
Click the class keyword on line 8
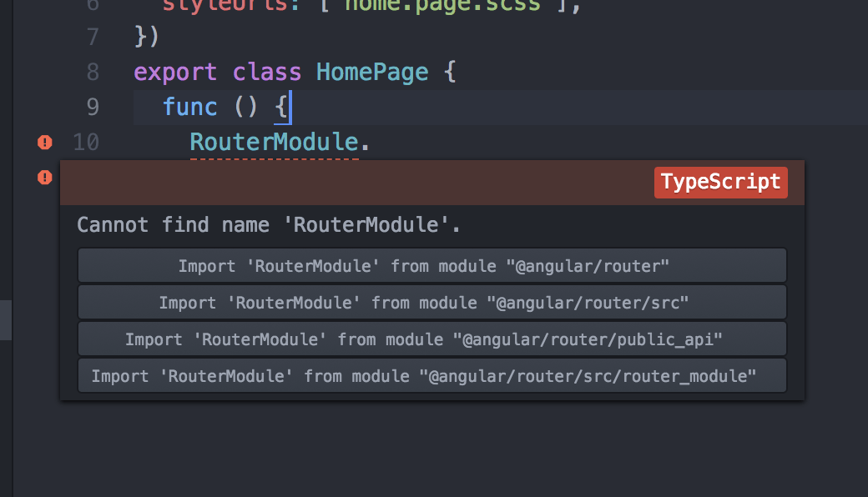pyautogui.click(x=266, y=72)
